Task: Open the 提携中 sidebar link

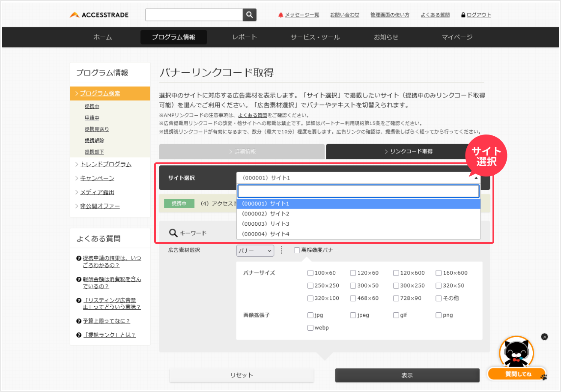Action: click(x=92, y=106)
